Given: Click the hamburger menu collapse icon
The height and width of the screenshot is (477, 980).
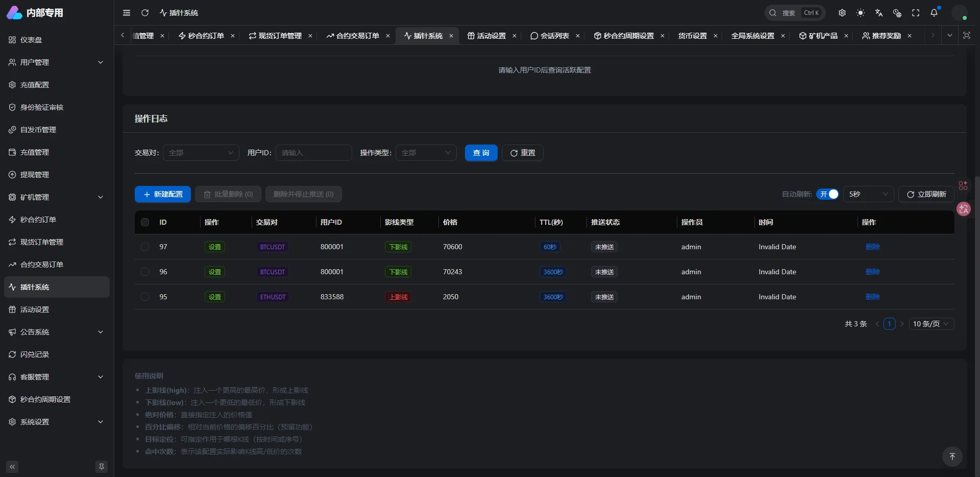Looking at the screenshot, I should point(127,13).
